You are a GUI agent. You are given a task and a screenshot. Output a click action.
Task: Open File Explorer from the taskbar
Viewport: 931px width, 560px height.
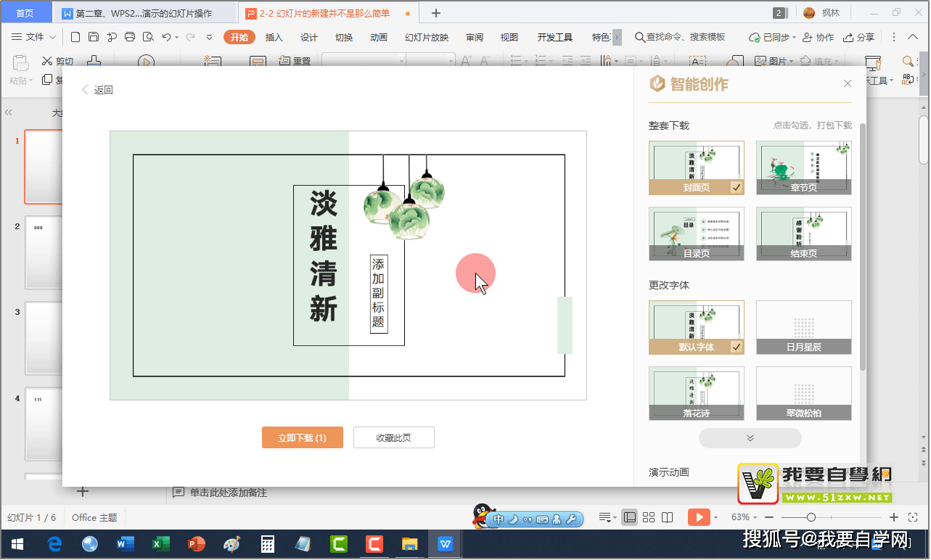pyautogui.click(x=410, y=543)
